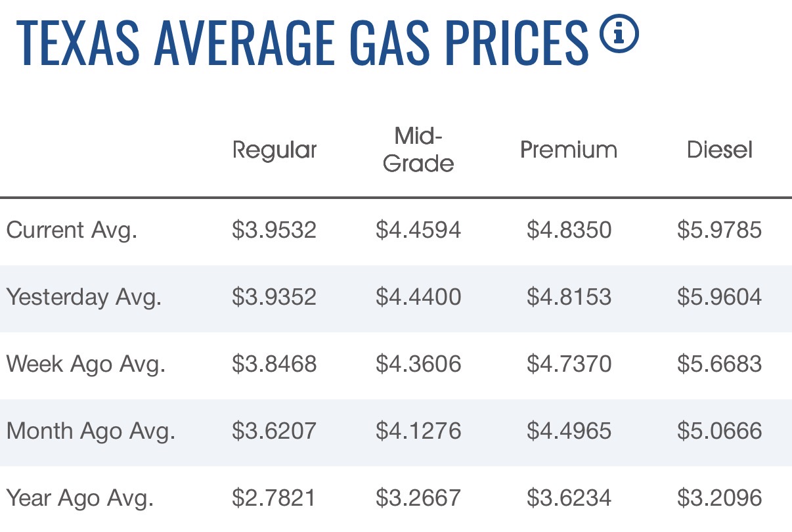Select year ago regular price $2.7821
The height and width of the screenshot is (532, 792).
click(274, 498)
